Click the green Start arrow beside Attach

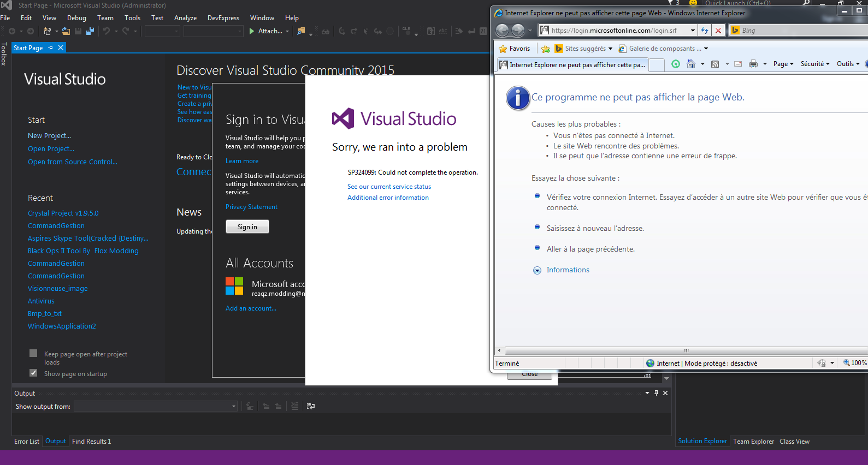[x=252, y=31]
